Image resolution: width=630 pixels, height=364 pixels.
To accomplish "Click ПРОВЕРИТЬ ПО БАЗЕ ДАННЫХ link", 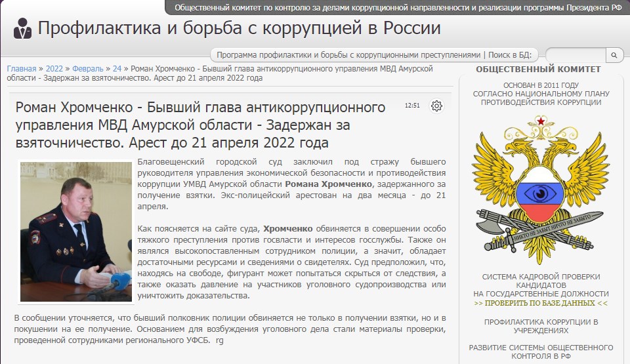I will pos(541,303).
